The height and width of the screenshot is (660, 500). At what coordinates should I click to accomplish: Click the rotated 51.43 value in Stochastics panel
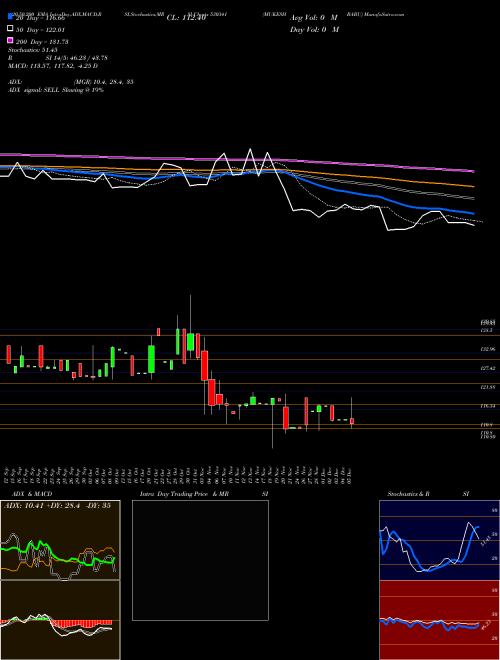pos(484,541)
